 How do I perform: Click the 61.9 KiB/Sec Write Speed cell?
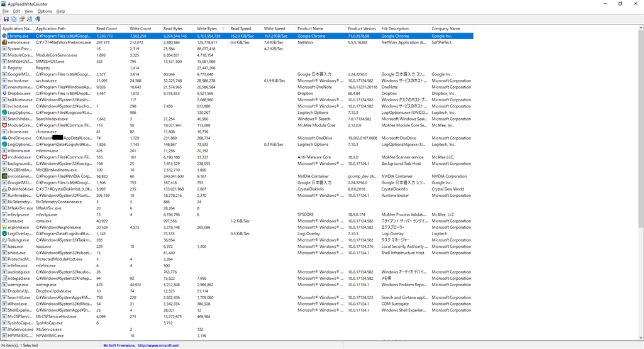[x=274, y=81]
